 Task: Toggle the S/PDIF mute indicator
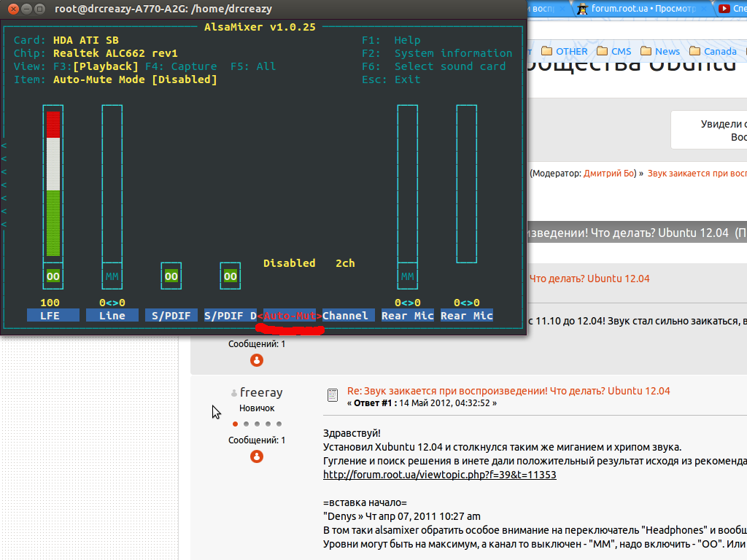tap(171, 276)
